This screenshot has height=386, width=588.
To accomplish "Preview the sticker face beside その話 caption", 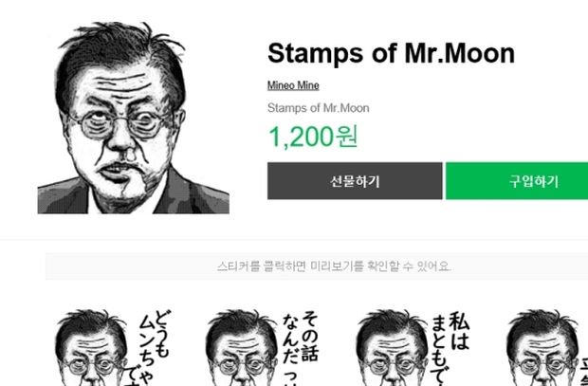I will tap(242, 347).
